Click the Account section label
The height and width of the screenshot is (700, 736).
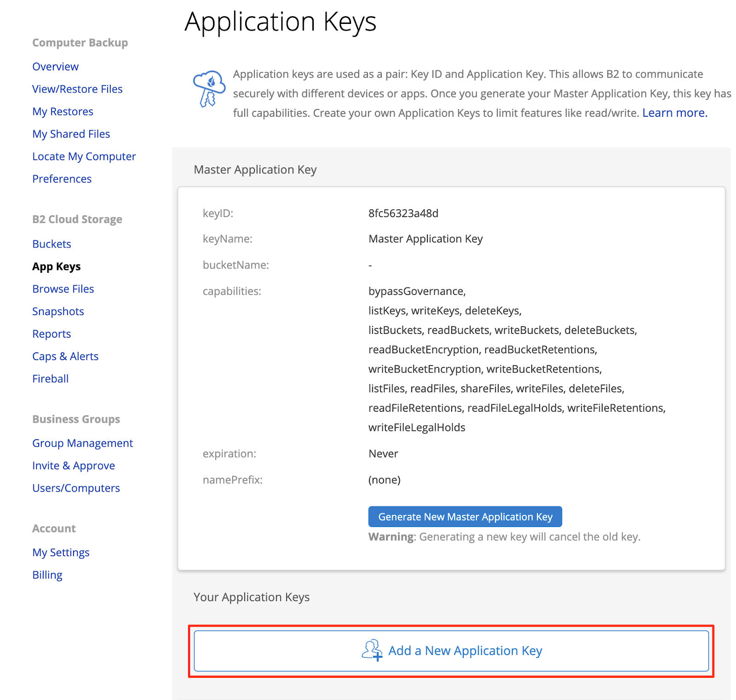coord(54,529)
